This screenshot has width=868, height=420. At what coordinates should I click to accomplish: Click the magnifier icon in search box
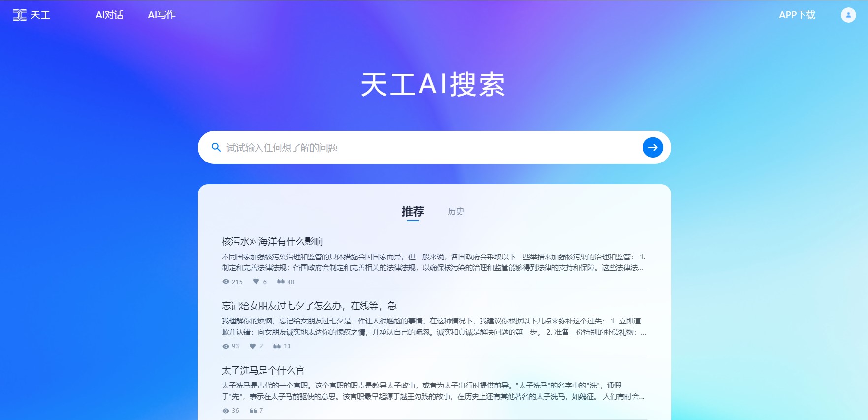[x=216, y=147]
